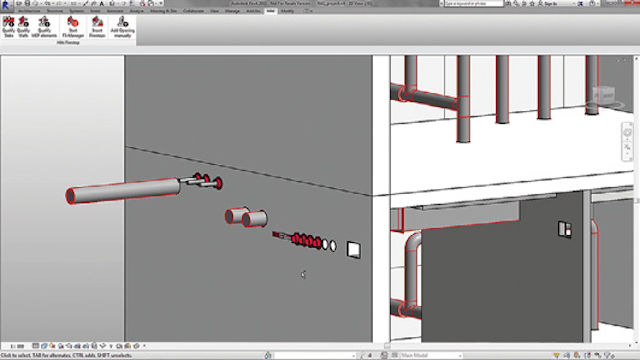Click the Qualify Slabs tool
The width and height of the screenshot is (640, 360).
tap(9, 27)
